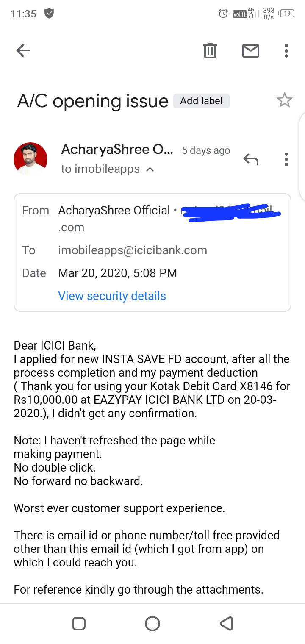The image size is (305, 644).
Task: Mark email as unread envelope icon
Action: [x=250, y=51]
